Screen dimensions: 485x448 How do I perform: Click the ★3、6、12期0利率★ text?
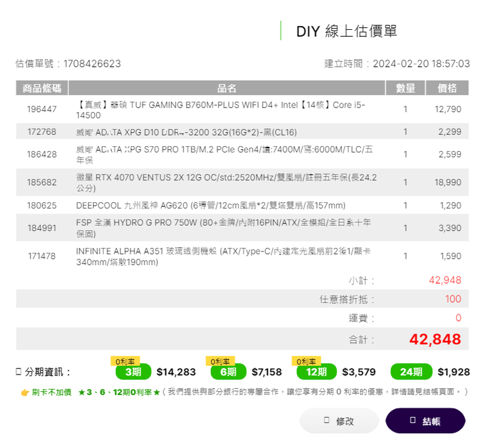pos(119,392)
